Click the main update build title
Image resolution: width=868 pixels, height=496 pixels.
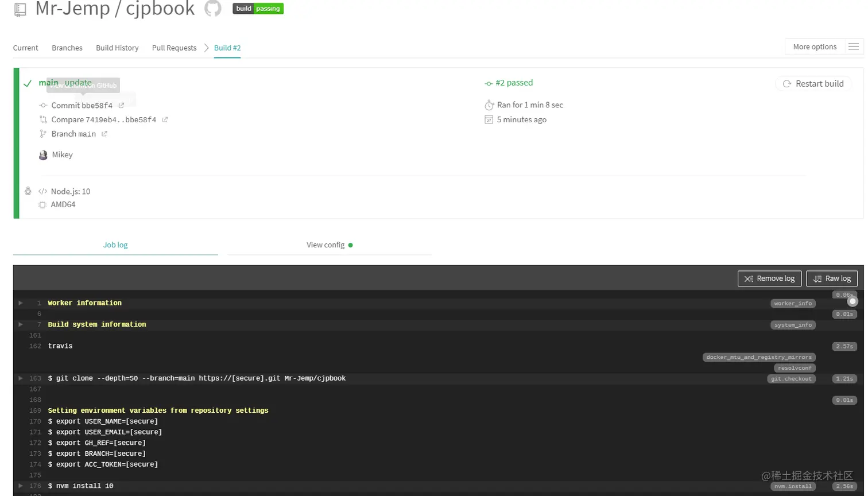point(65,83)
